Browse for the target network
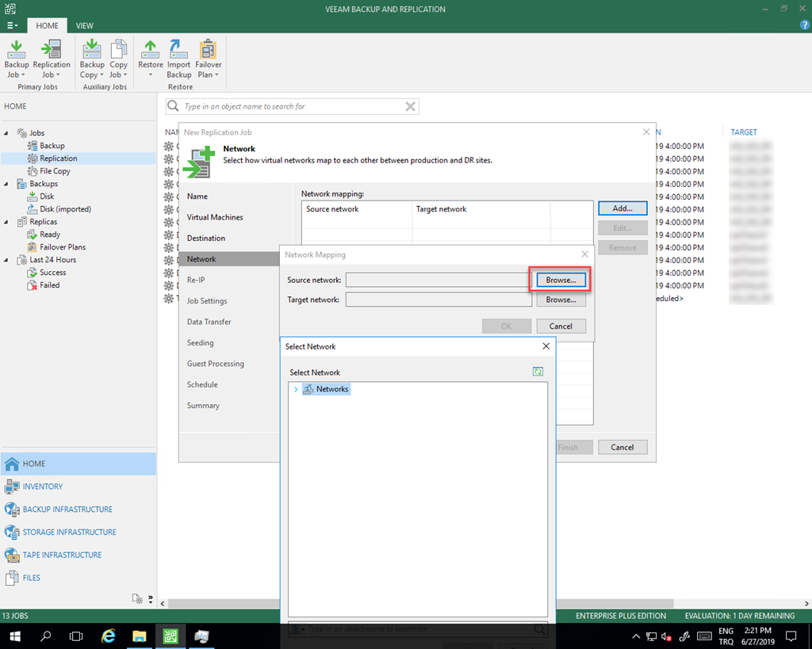Viewport: 812px width, 649px height. [561, 300]
